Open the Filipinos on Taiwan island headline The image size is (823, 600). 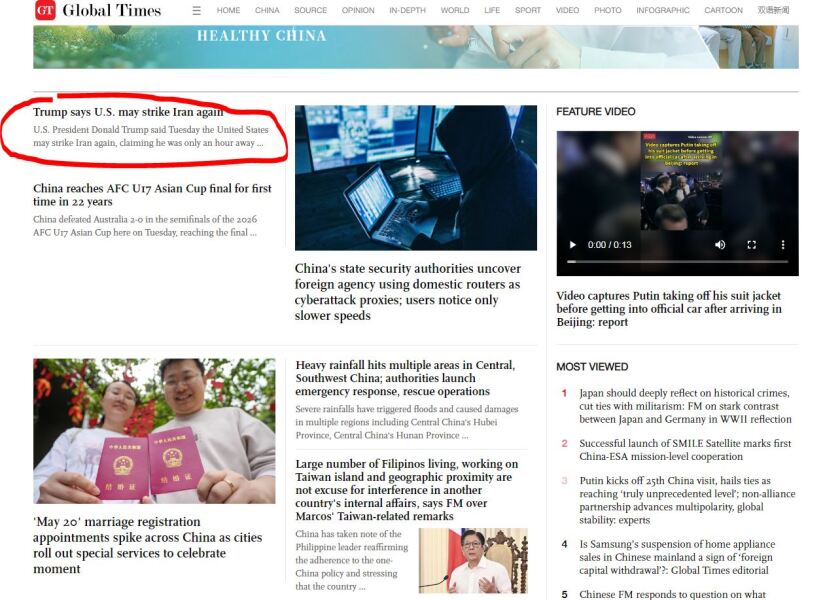[x=407, y=490]
